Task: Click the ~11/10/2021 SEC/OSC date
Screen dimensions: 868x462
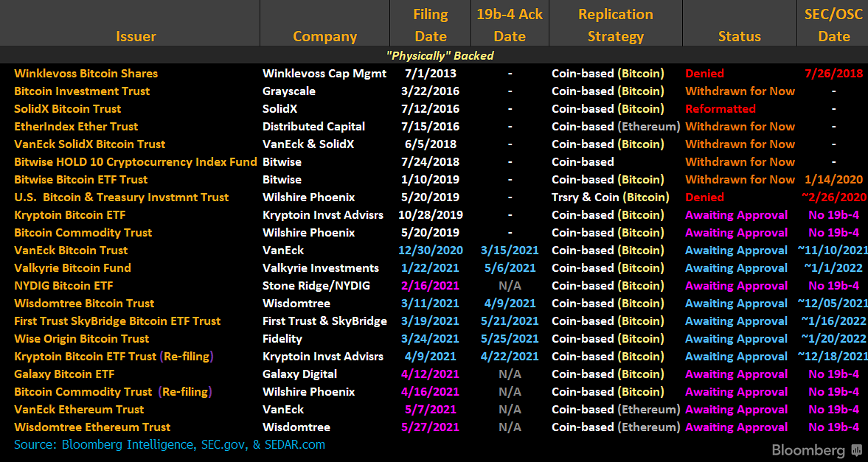Action: pyautogui.click(x=833, y=250)
